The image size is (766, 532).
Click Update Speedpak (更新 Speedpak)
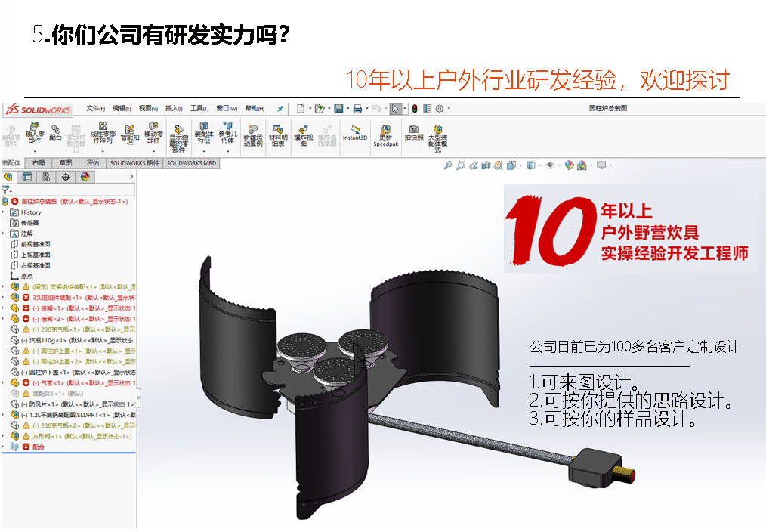click(385, 136)
